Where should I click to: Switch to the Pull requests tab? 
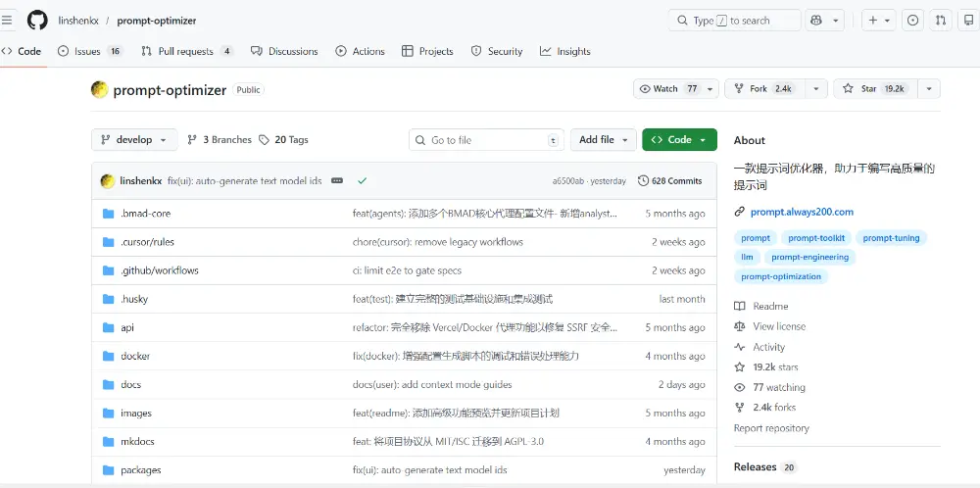click(x=185, y=51)
